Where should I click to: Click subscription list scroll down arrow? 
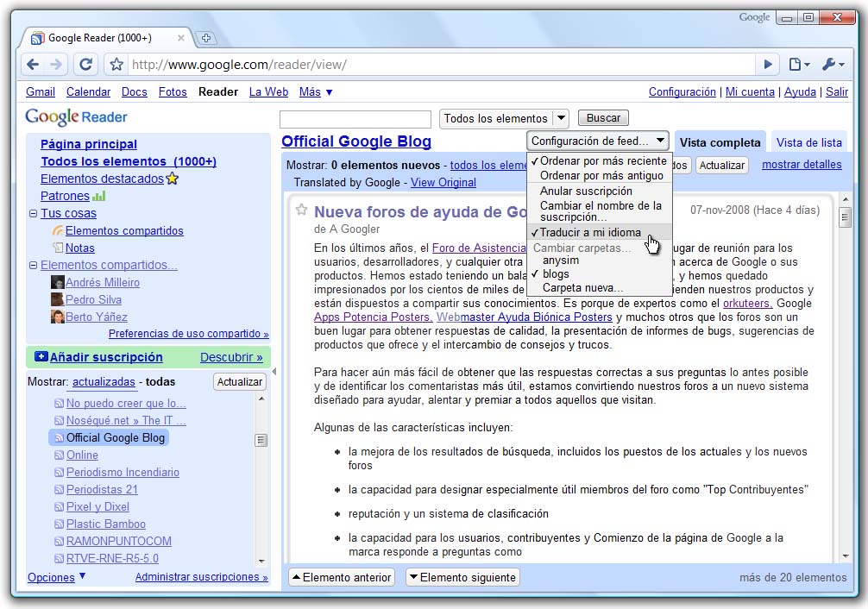pyautogui.click(x=261, y=561)
